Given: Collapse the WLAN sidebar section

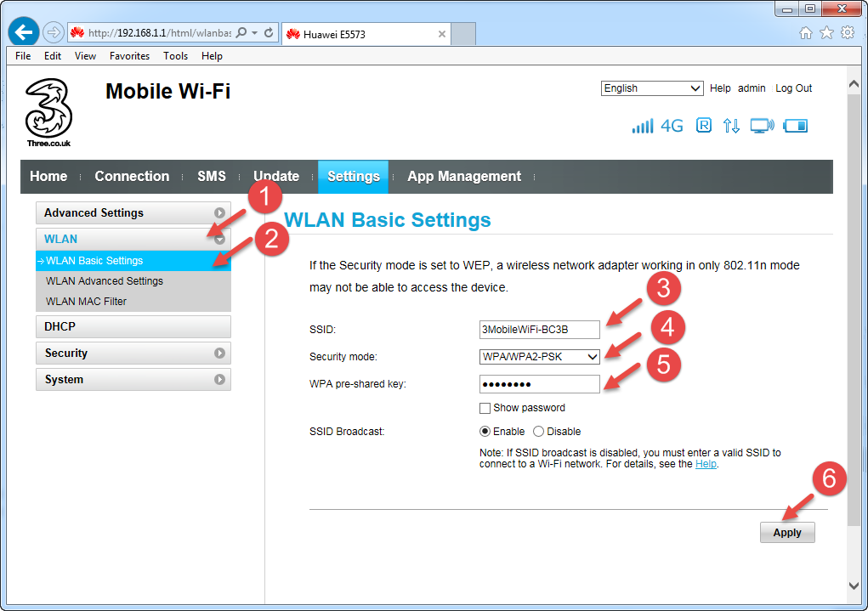Looking at the screenshot, I should click(x=133, y=239).
